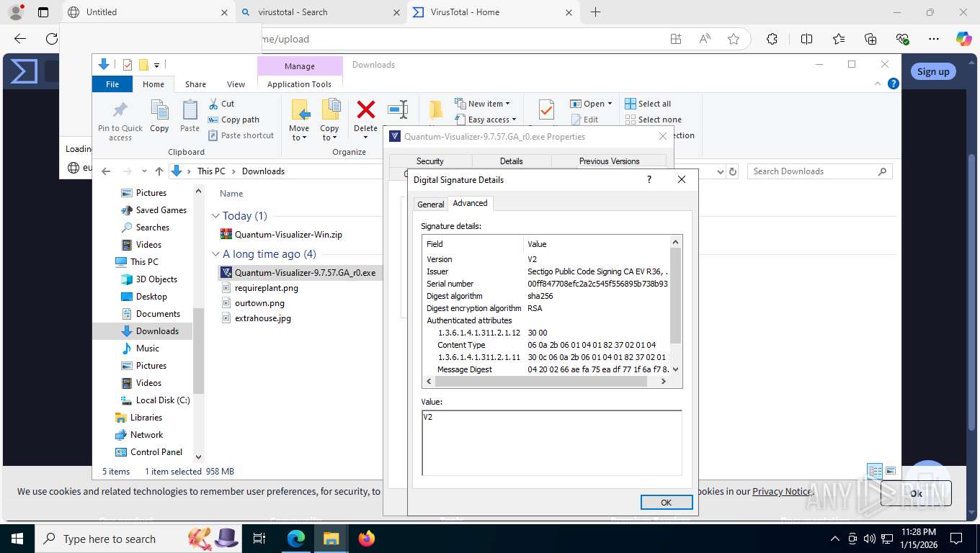This screenshot has width=980, height=553.
Task: Open the File ribbon tab
Action: 112,84
